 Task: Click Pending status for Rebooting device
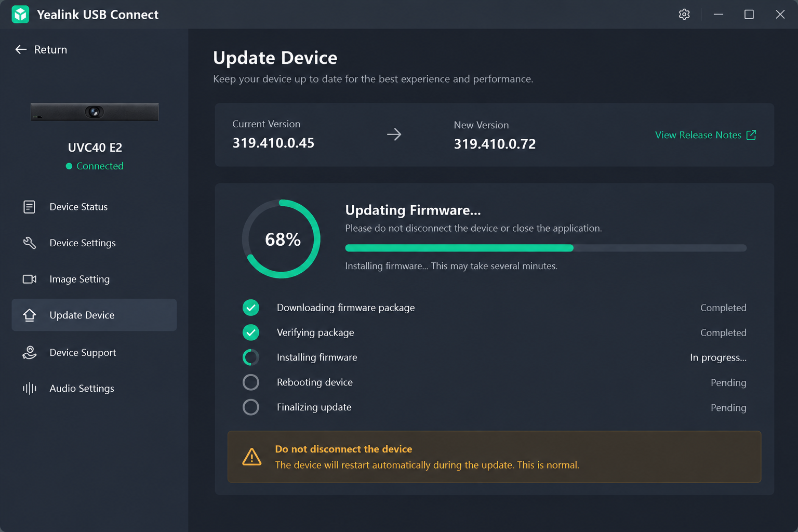[728, 383]
